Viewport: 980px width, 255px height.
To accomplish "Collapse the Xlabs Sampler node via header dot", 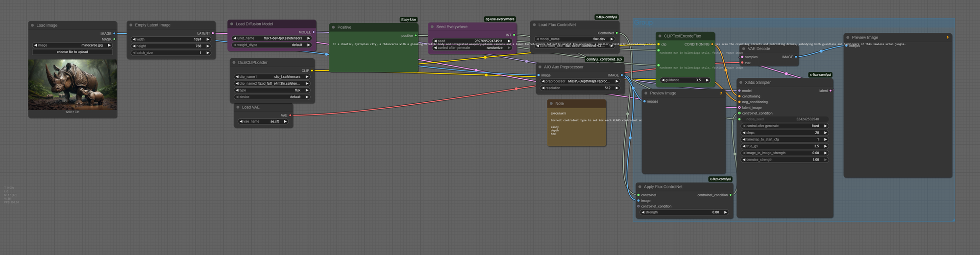I will [x=741, y=83].
